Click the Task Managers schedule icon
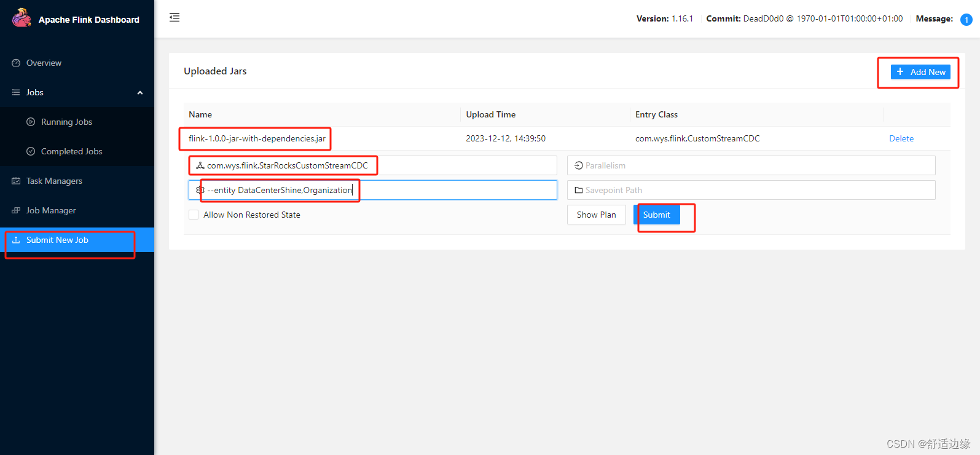This screenshot has width=980, height=455. (x=16, y=181)
